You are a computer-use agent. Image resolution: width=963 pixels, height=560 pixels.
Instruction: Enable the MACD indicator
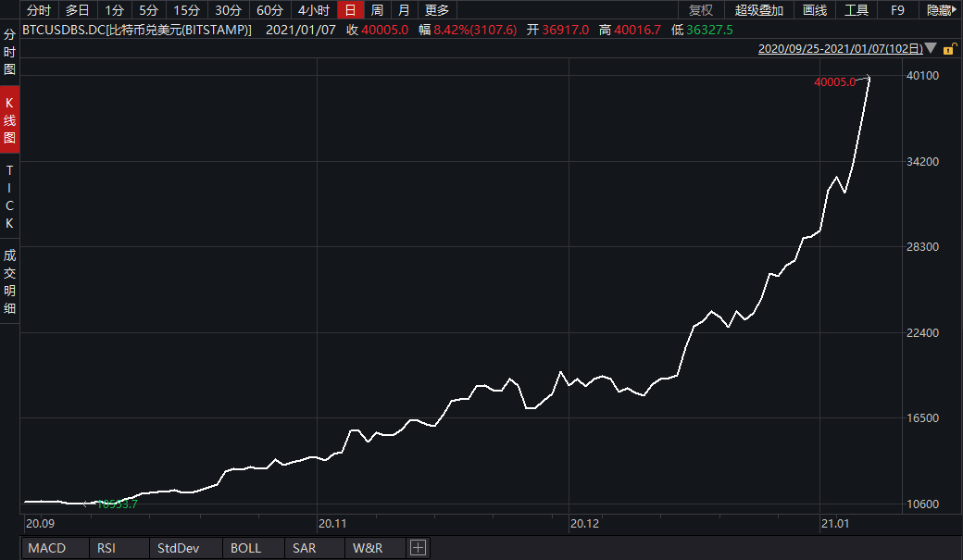point(47,548)
